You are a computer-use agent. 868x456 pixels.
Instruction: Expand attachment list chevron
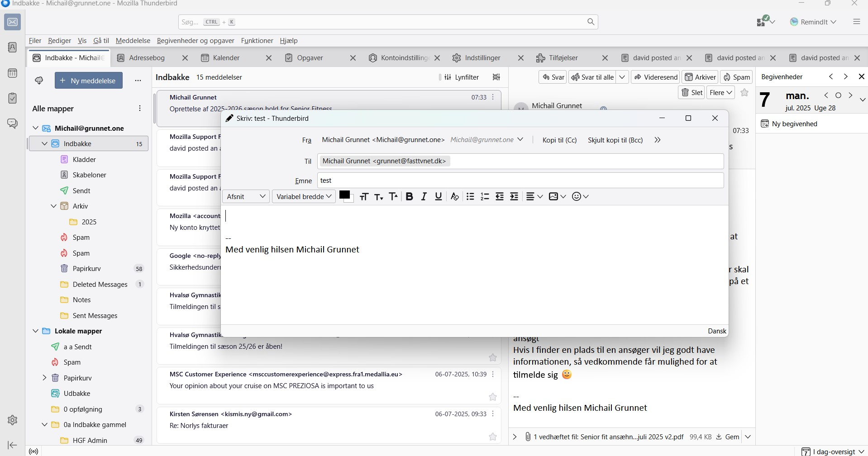pos(515,437)
